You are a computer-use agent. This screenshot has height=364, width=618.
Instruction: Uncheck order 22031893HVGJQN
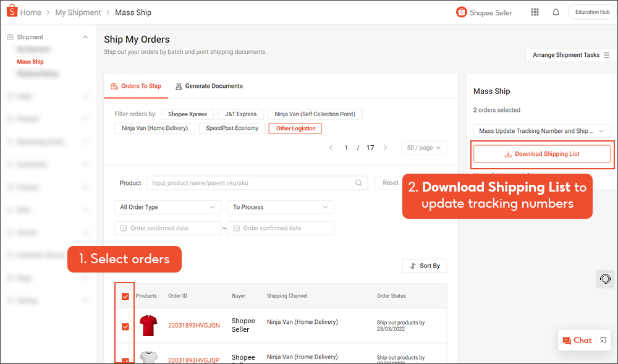(125, 327)
